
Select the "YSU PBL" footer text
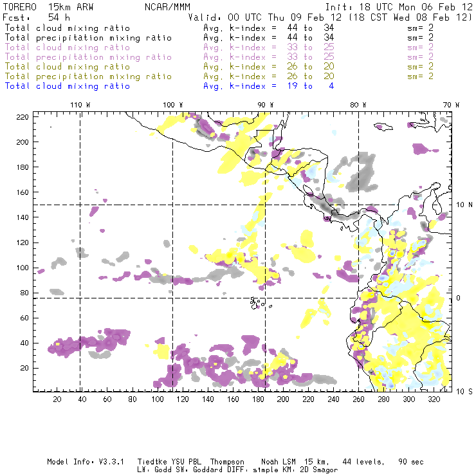[x=186, y=462]
